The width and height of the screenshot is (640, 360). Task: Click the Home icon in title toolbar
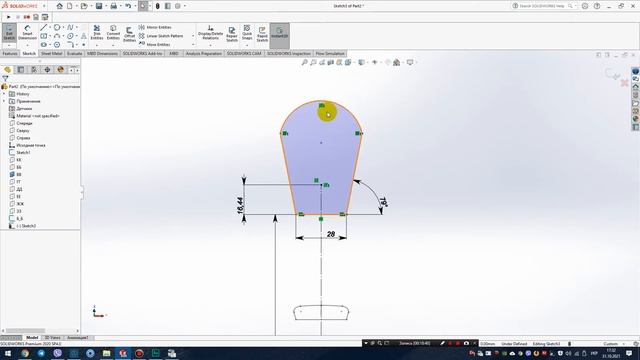coord(60,6)
